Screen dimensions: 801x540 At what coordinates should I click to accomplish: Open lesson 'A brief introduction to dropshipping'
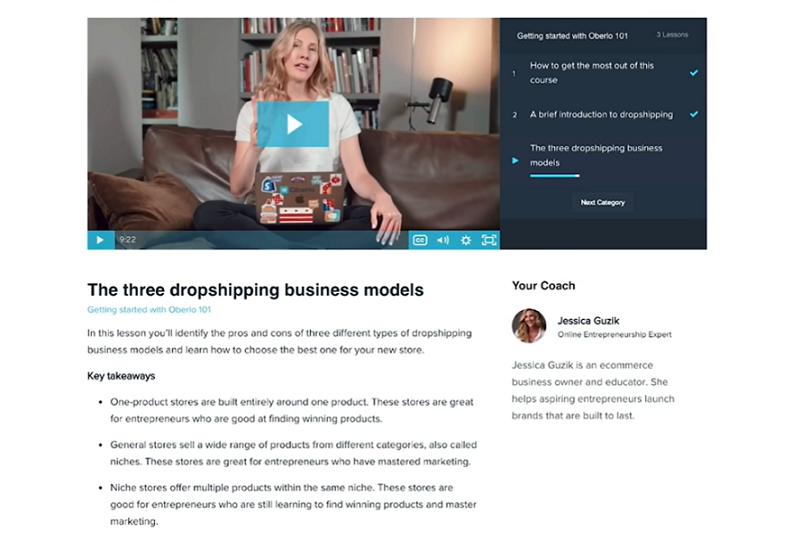tap(601, 114)
